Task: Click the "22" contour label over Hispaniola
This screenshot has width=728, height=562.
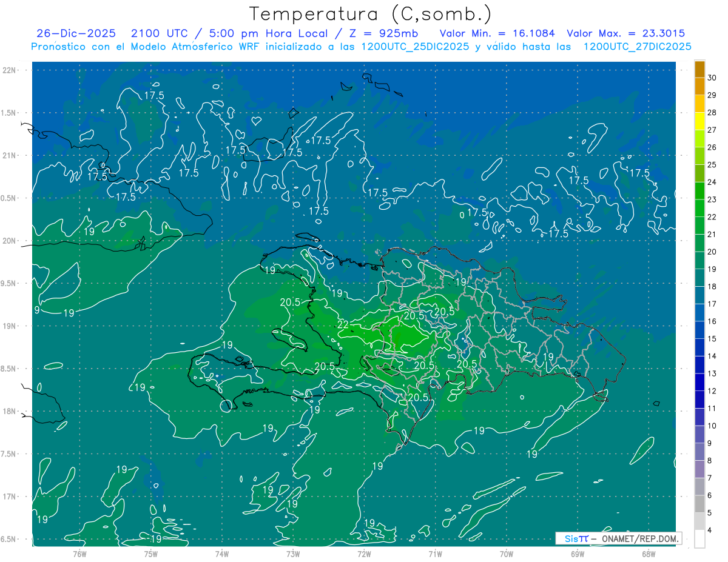Action: (x=343, y=325)
